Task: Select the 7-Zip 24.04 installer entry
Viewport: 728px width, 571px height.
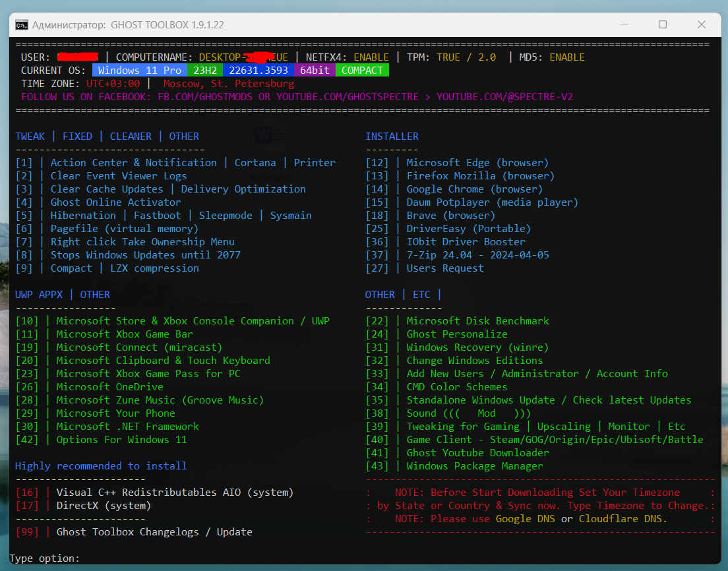Action: [x=477, y=255]
